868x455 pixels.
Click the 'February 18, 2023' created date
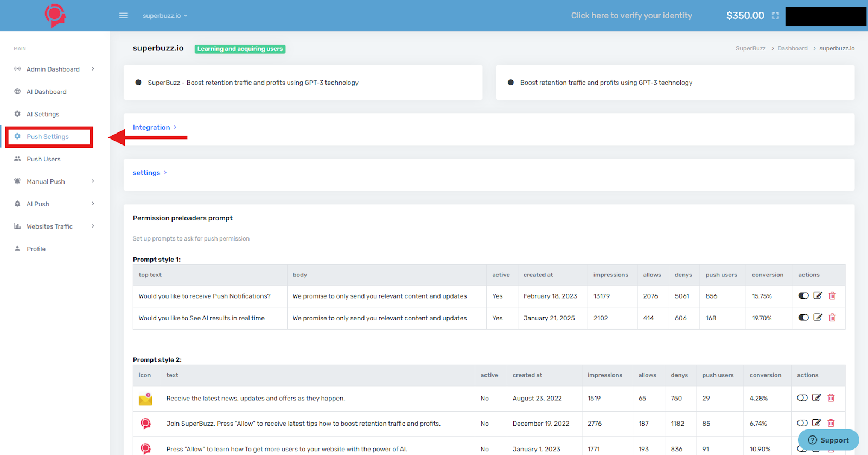[x=550, y=296]
